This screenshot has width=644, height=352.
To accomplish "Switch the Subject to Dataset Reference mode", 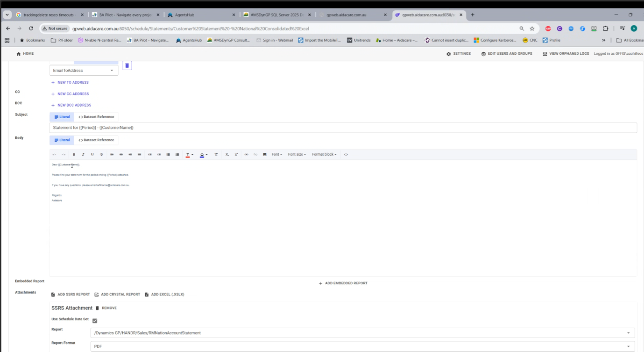I will tap(96, 117).
